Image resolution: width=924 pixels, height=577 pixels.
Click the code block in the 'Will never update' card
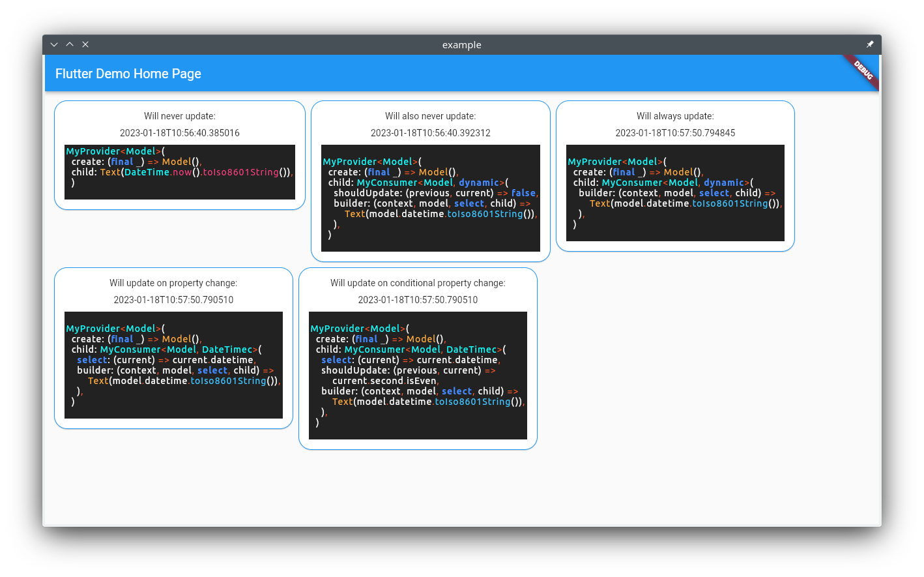(180, 172)
